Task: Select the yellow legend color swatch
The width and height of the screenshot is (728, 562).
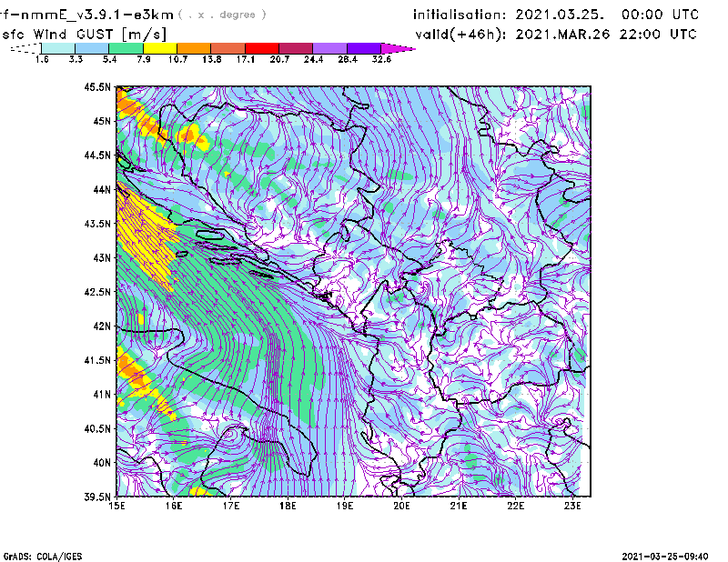Action: tap(160, 48)
